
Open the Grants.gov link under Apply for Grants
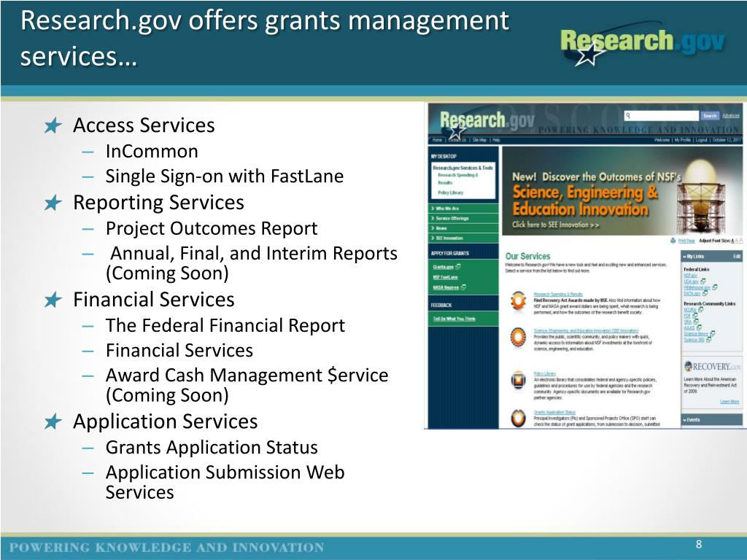point(443,267)
